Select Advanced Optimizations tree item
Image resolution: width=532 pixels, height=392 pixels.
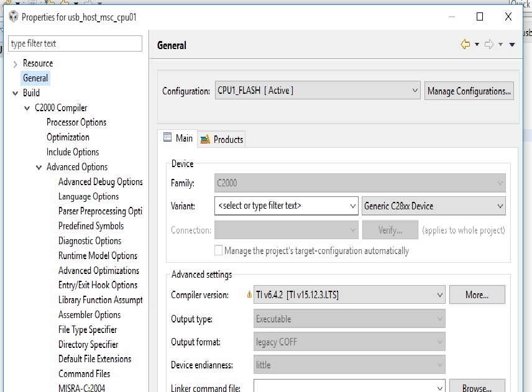pyautogui.click(x=99, y=271)
